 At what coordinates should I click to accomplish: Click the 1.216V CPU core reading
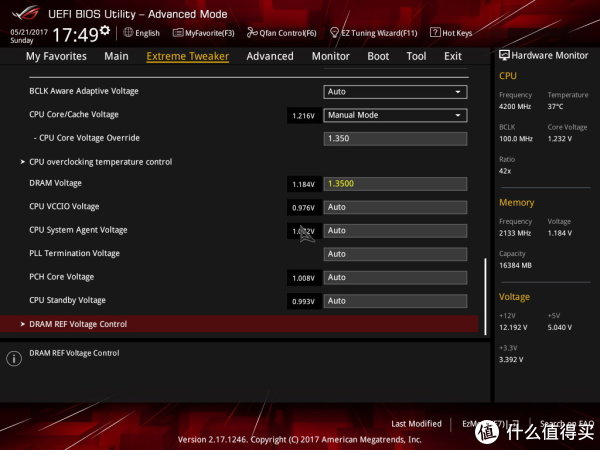(x=303, y=116)
